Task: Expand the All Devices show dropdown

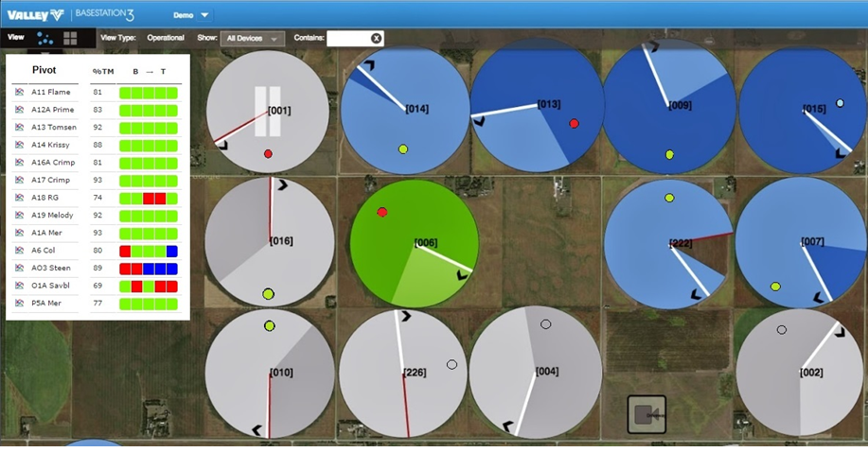Action: pos(253,38)
